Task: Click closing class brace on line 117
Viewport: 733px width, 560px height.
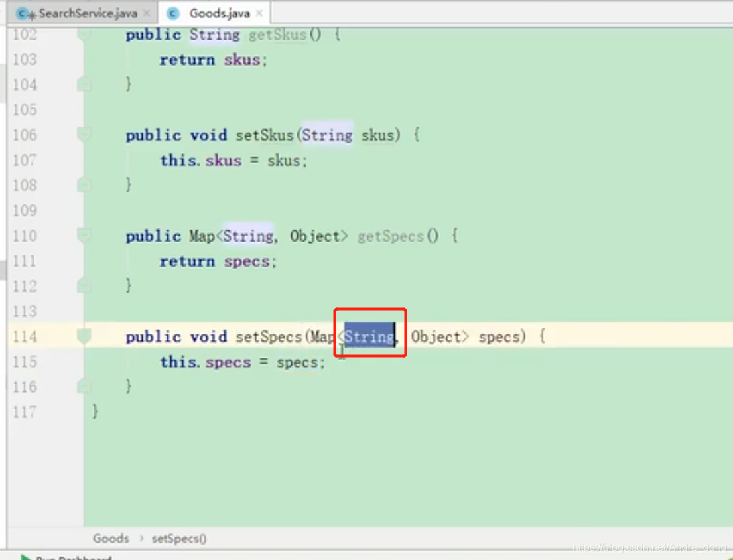Action: click(x=95, y=411)
